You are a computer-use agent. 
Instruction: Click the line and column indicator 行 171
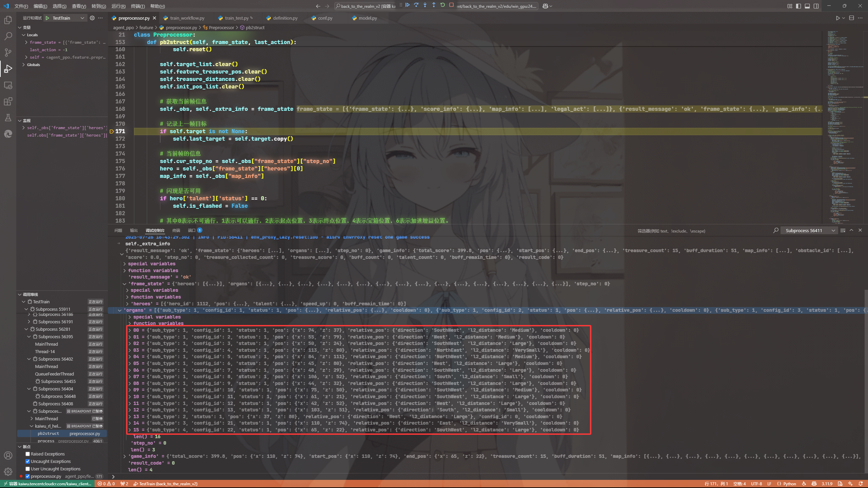pyautogui.click(x=716, y=484)
